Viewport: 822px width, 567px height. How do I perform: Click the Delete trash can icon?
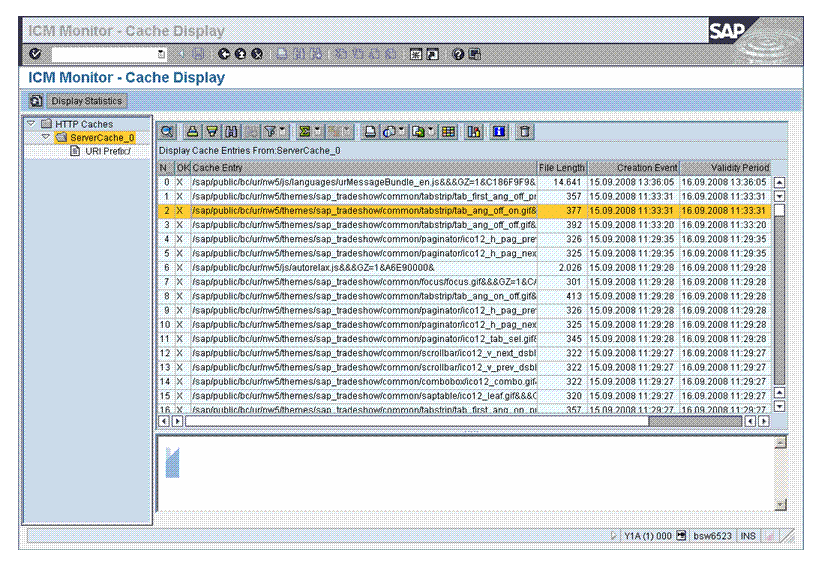[524, 132]
